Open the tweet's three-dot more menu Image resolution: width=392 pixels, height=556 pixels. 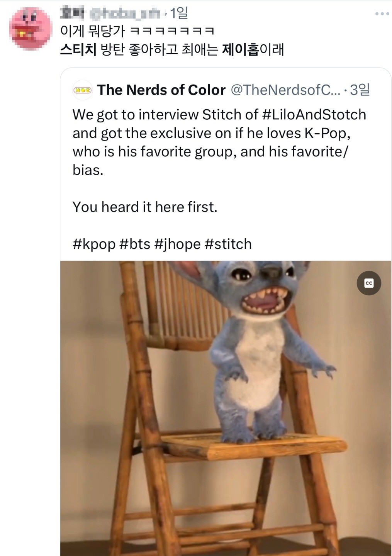(x=382, y=14)
